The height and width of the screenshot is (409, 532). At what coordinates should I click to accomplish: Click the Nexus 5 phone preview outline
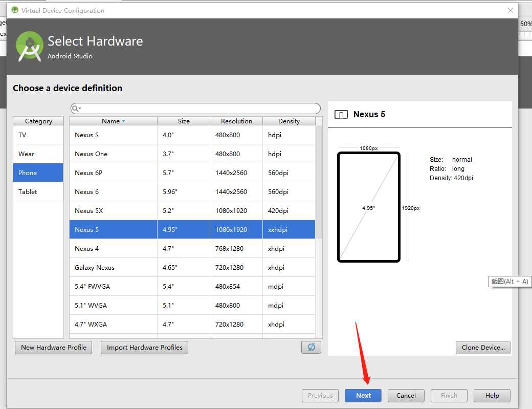click(369, 207)
